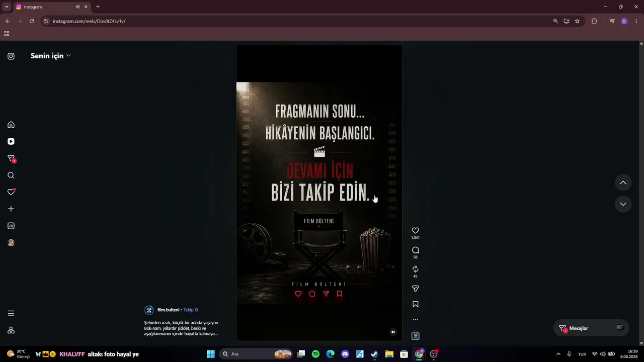Open Spotify from the taskbar

point(315,354)
